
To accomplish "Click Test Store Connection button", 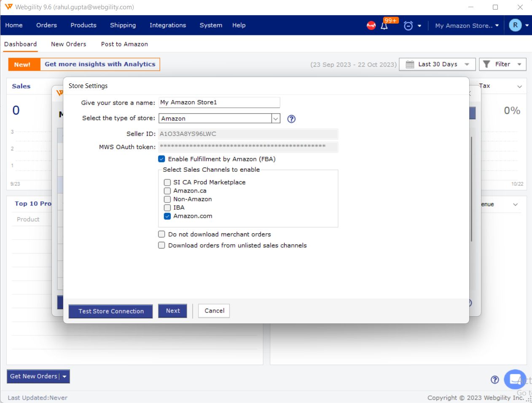I will point(111,311).
